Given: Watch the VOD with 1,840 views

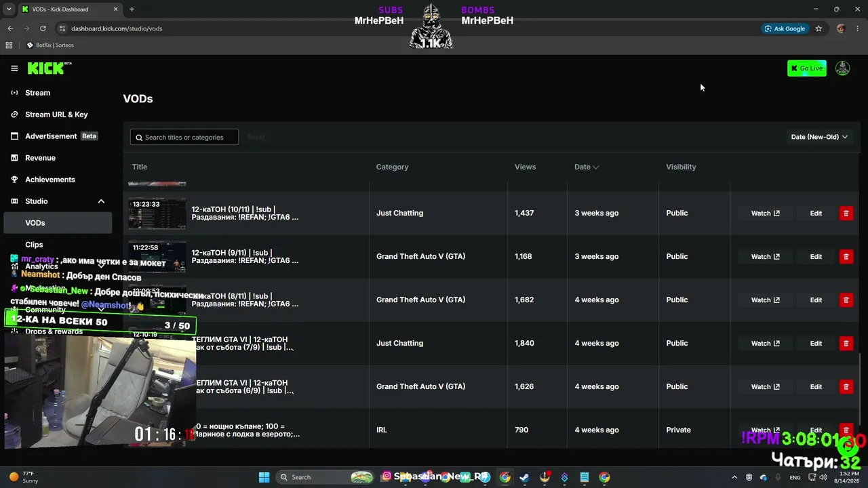Looking at the screenshot, I should pos(765,344).
